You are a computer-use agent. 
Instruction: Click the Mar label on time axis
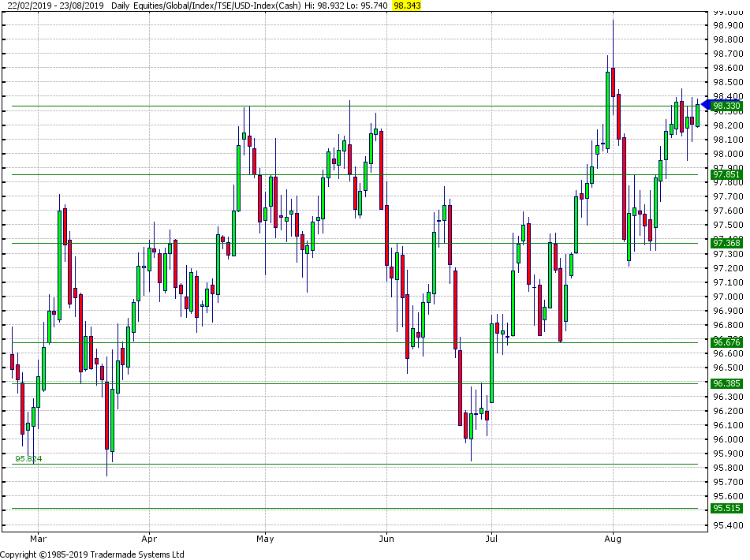[38, 539]
